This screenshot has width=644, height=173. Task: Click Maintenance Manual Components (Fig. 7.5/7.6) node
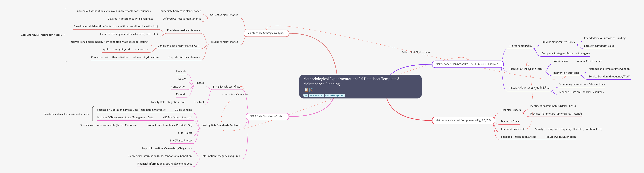pyautogui.click(x=463, y=120)
